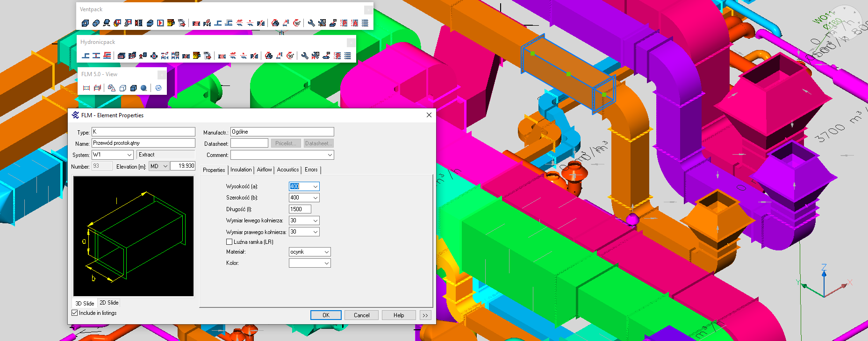Select rectangular duct tool in Ventpack toolbar
868x341 pixels.
pos(85,23)
